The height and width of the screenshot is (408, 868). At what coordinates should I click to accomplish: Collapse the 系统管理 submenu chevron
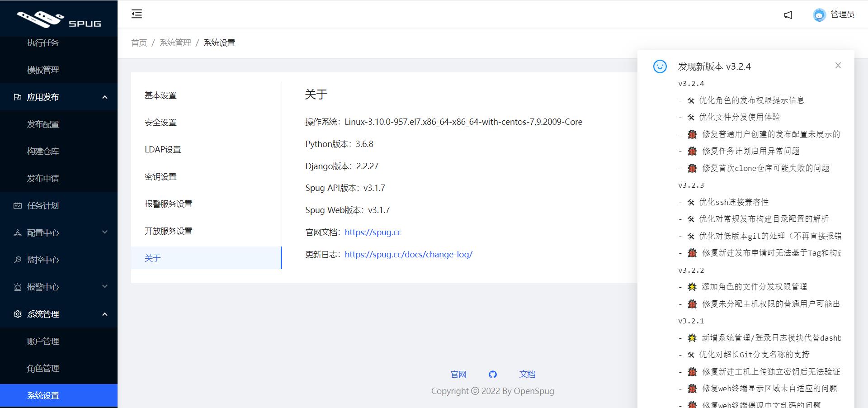tap(105, 314)
